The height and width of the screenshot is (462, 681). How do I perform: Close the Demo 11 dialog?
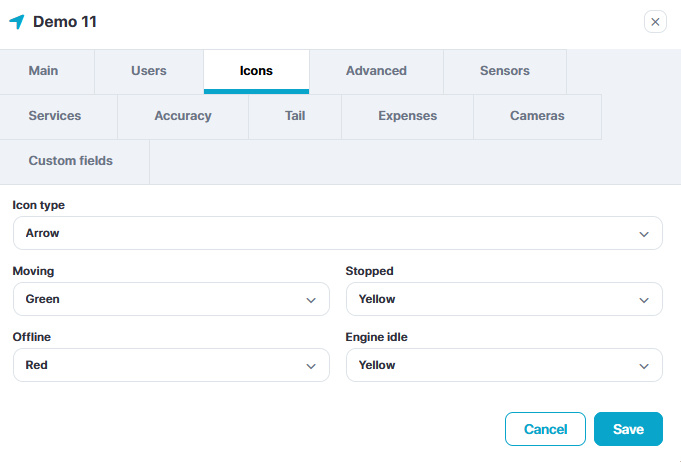point(655,22)
